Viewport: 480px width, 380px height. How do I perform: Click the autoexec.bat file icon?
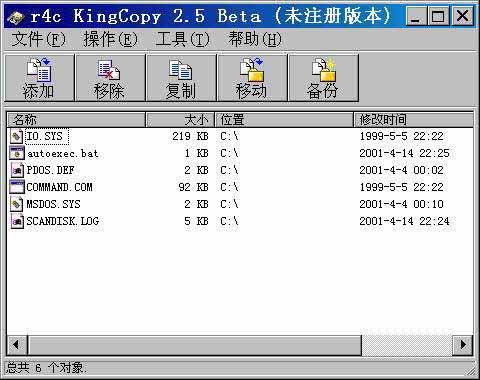pyautogui.click(x=16, y=153)
